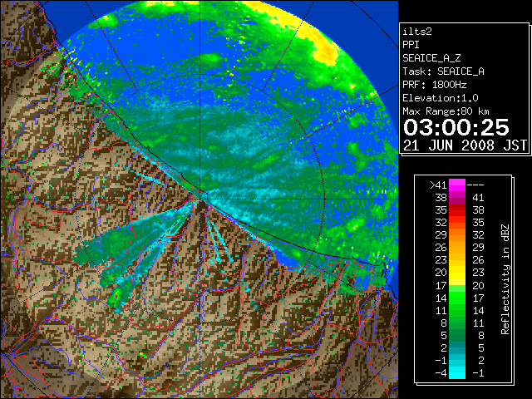Click the 'Elevation:1.0' text
The width and height of the screenshot is (532, 399).
tap(441, 98)
